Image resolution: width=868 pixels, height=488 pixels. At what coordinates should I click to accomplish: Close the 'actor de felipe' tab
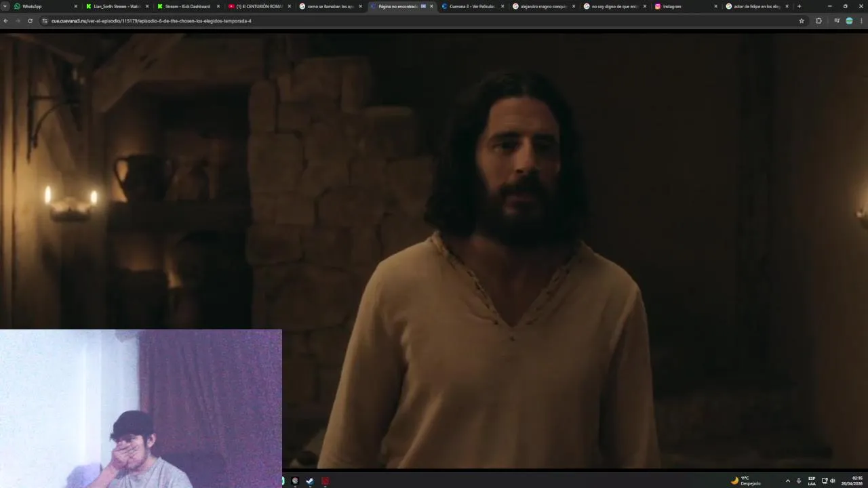tap(787, 6)
